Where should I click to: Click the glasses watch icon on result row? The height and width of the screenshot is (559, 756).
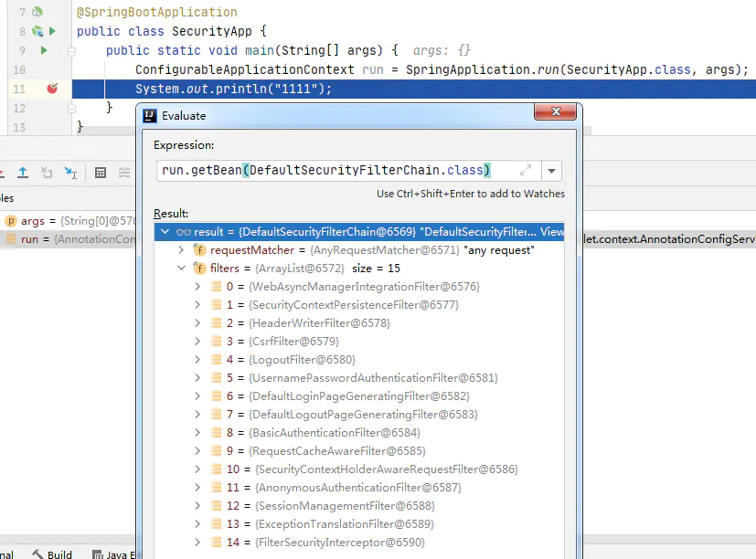(183, 232)
